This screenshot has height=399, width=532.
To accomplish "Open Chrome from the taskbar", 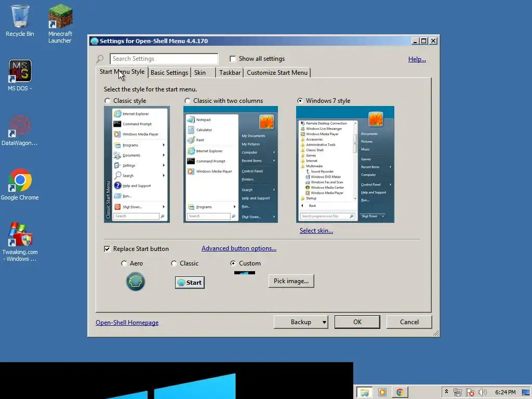I will click(x=400, y=393).
